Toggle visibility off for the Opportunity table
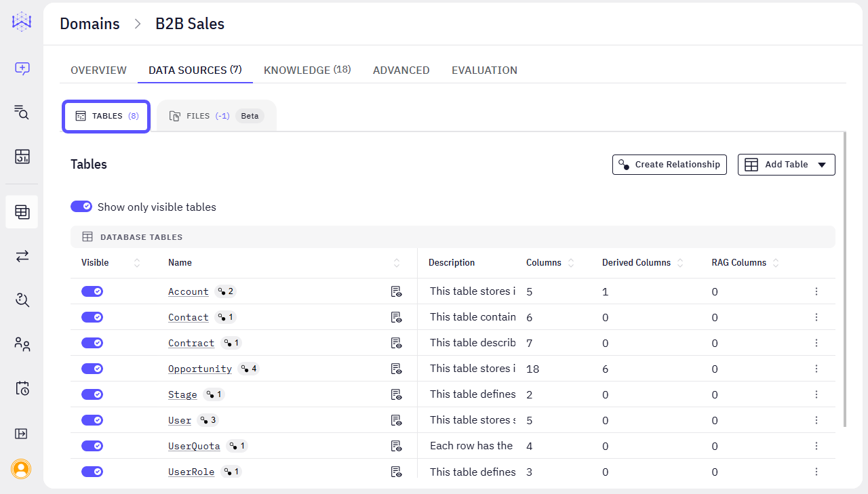Image resolution: width=868 pixels, height=494 pixels. pos(92,368)
